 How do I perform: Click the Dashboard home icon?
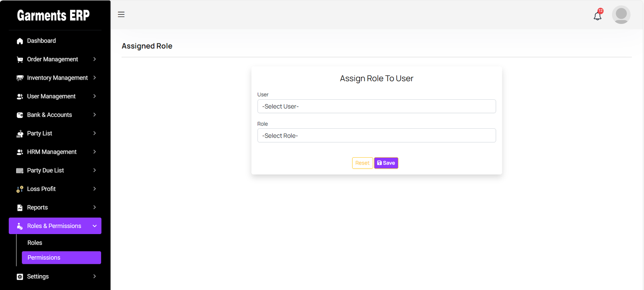(20, 41)
